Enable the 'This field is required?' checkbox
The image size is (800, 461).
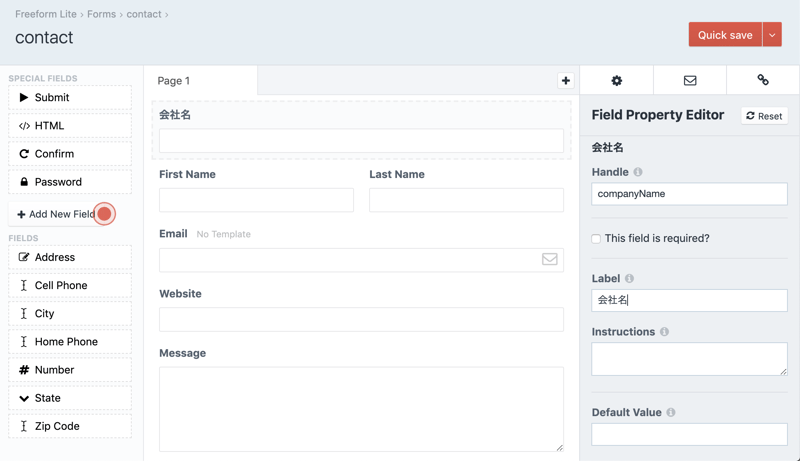(596, 239)
